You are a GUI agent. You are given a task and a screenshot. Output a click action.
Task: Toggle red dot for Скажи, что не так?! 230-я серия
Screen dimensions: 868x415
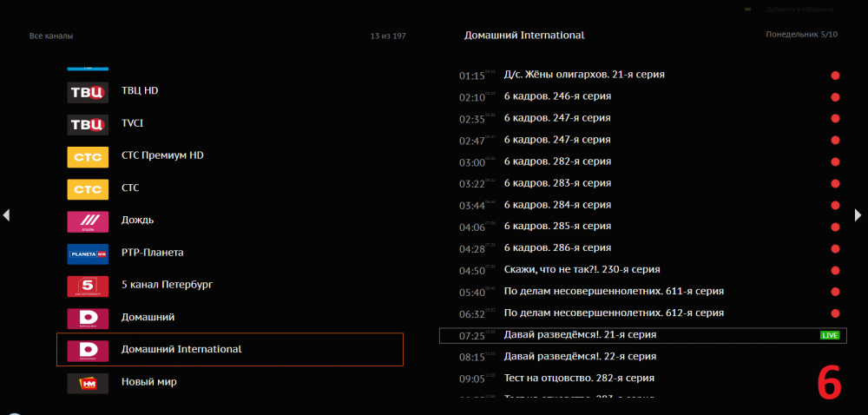pos(835,269)
